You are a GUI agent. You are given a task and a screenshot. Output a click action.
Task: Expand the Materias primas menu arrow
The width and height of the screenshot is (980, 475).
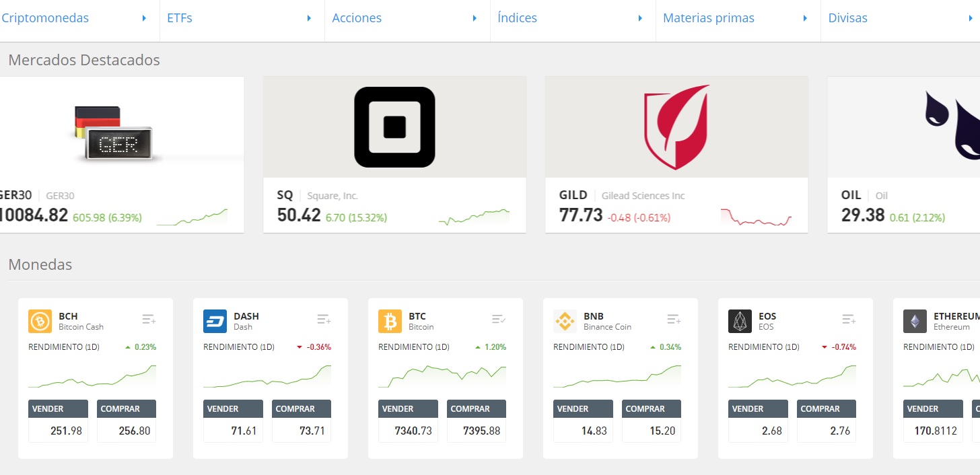(x=805, y=18)
